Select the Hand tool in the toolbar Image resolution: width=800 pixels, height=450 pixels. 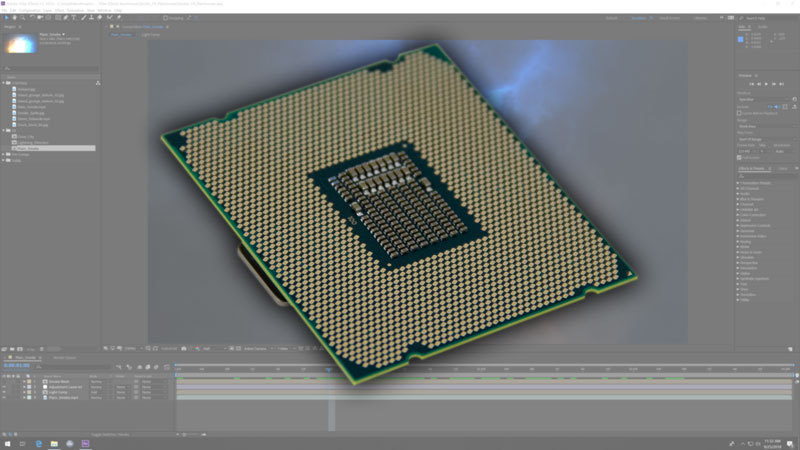pos(14,18)
